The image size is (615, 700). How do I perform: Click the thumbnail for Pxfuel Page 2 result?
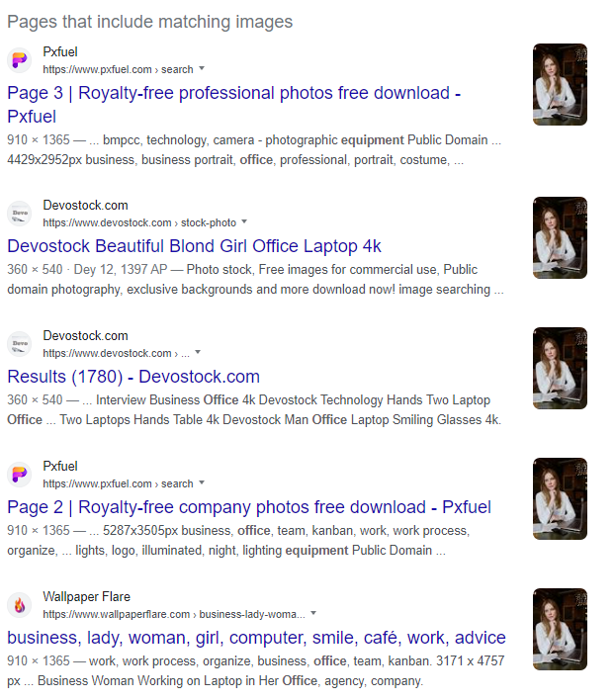(560, 498)
